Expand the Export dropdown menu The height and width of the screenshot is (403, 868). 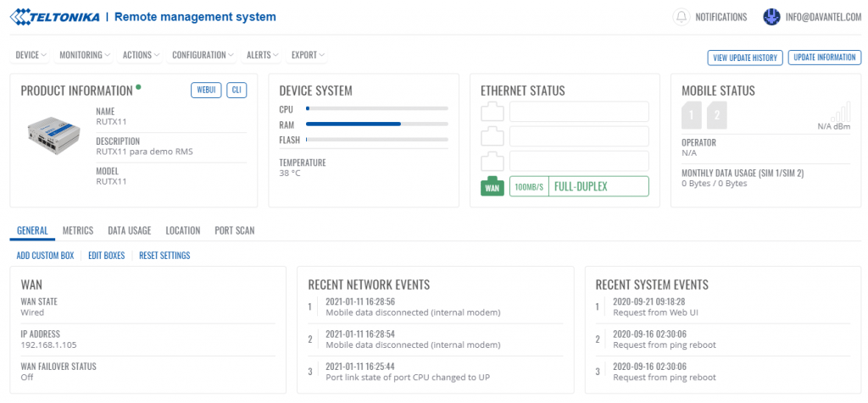coord(308,55)
